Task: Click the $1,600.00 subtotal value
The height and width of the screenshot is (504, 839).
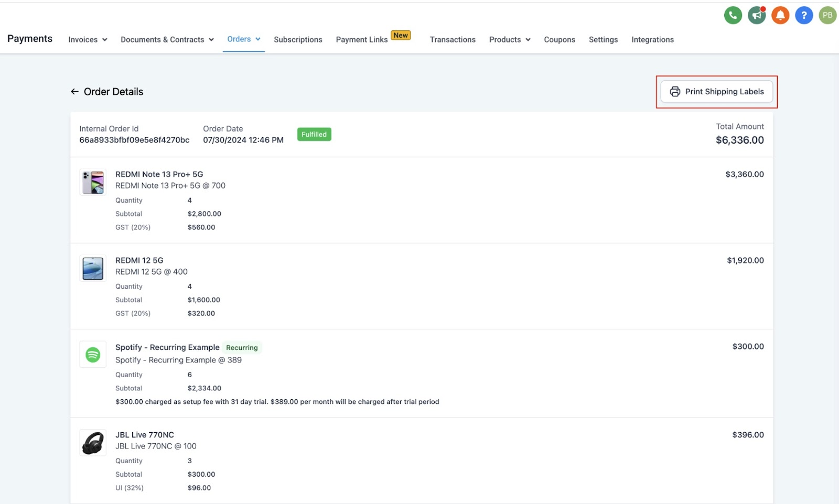Action: pos(204,300)
